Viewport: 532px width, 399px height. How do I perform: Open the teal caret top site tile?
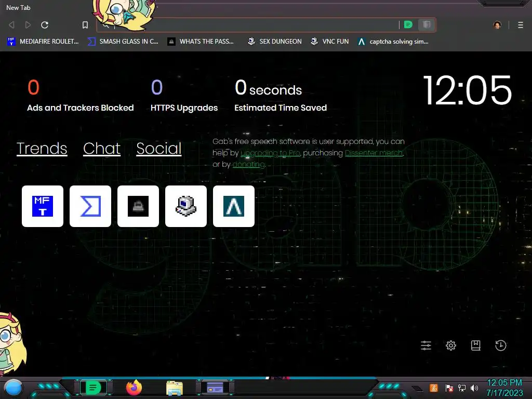[x=234, y=206]
